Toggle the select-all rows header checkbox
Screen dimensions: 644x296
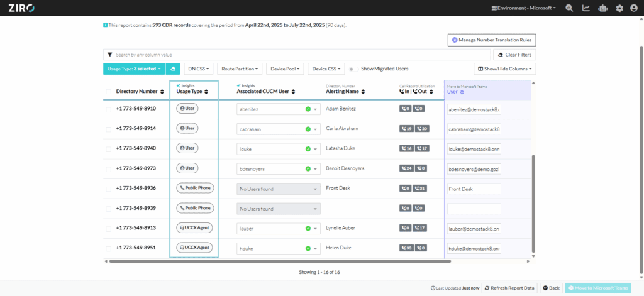coord(108,92)
